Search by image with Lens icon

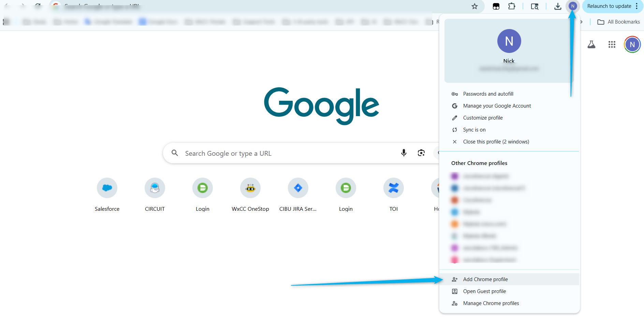coord(421,153)
